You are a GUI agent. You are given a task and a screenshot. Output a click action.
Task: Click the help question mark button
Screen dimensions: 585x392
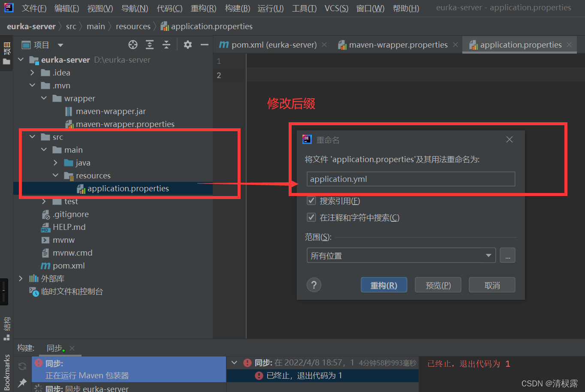point(314,285)
